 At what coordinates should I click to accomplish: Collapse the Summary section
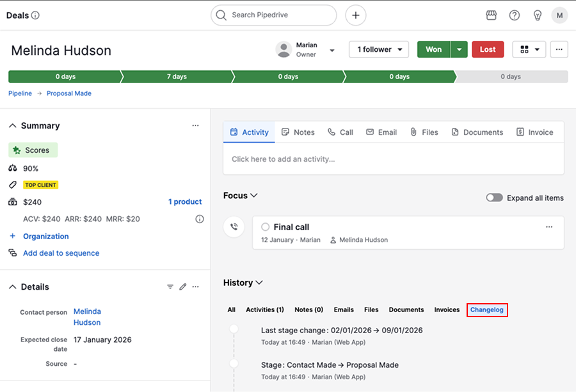coord(13,126)
